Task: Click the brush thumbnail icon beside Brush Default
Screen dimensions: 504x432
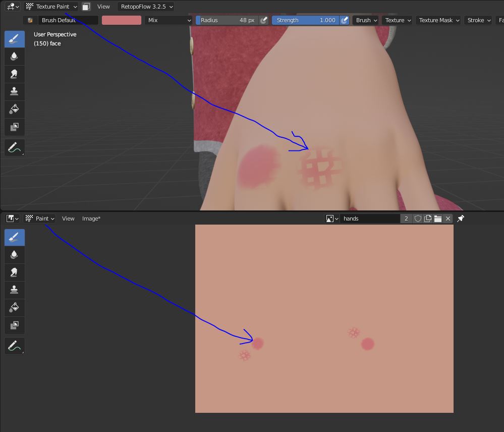Action: [x=30, y=20]
